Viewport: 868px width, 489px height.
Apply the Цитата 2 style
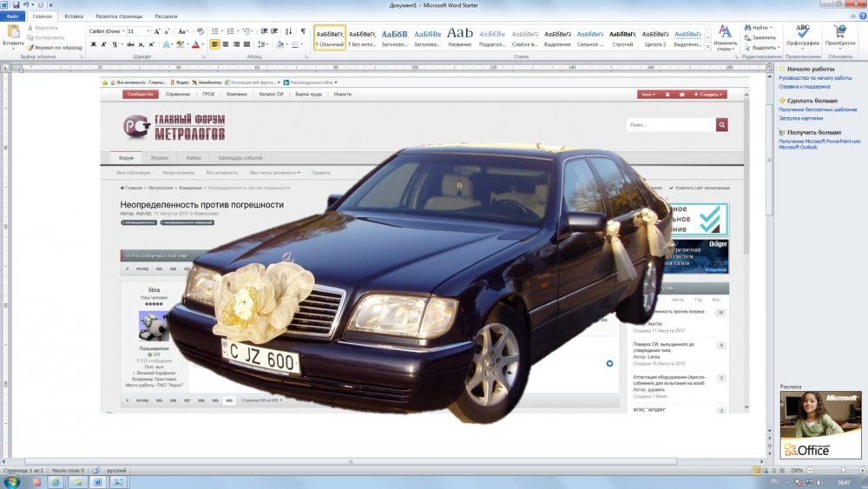pyautogui.click(x=654, y=37)
